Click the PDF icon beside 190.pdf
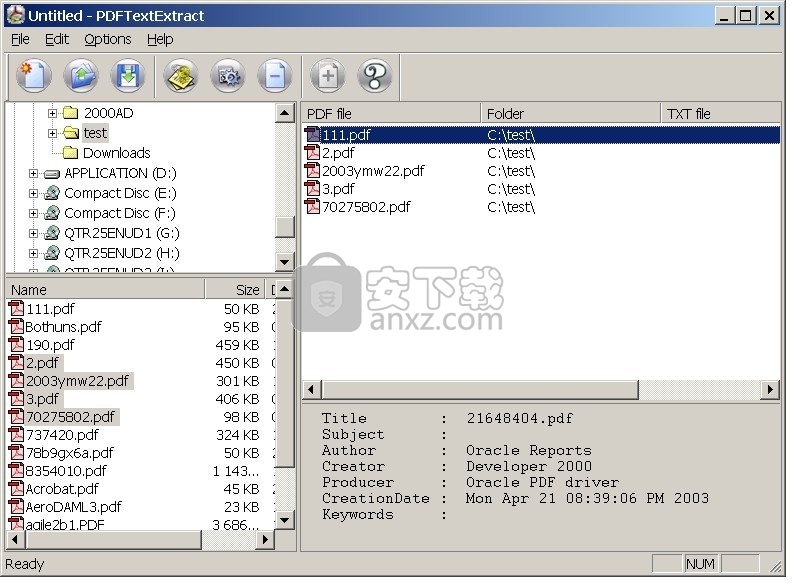This screenshot has height=588, width=798. [16, 345]
